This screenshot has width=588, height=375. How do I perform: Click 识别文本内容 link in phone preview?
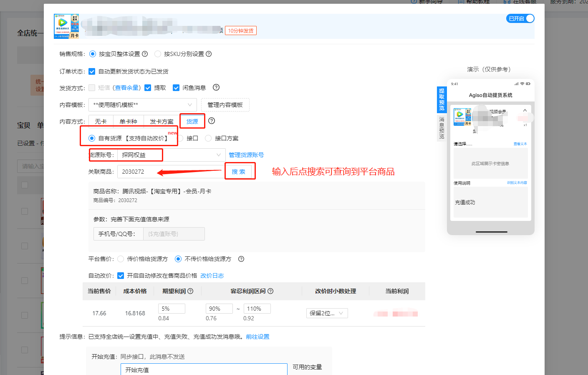[517, 182]
